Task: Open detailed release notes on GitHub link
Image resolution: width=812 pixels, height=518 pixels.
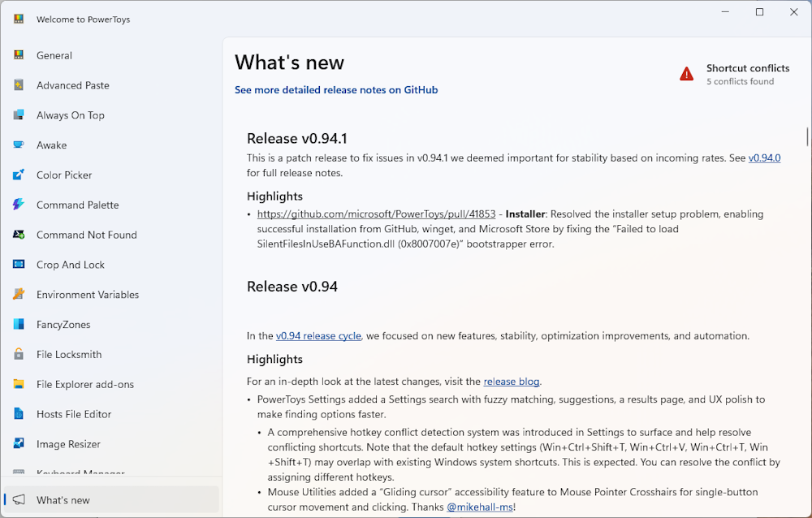Action: [336, 90]
